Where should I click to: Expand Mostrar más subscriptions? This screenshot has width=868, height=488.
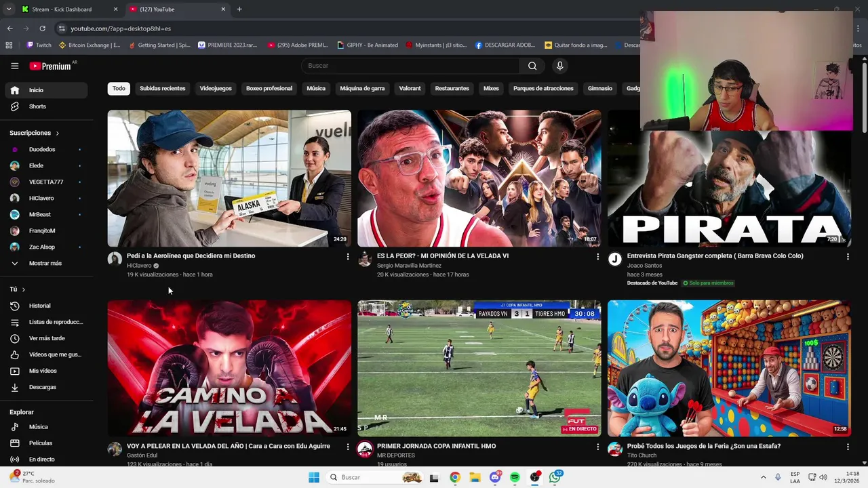(46, 264)
